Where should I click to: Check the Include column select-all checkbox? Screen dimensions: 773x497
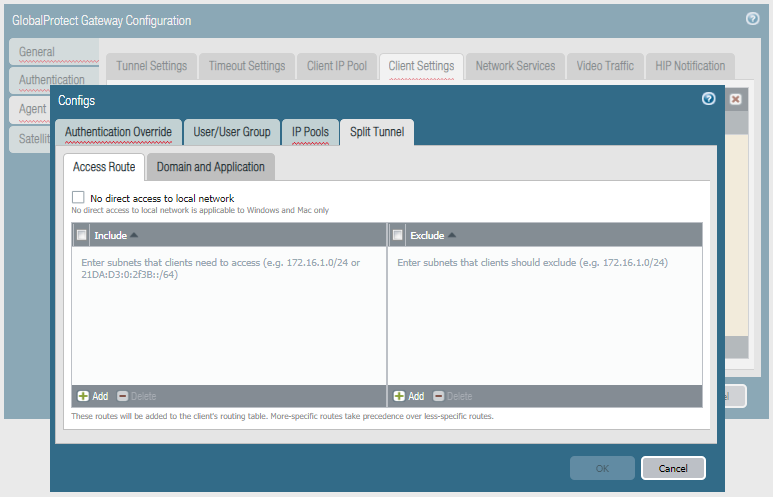pos(82,235)
